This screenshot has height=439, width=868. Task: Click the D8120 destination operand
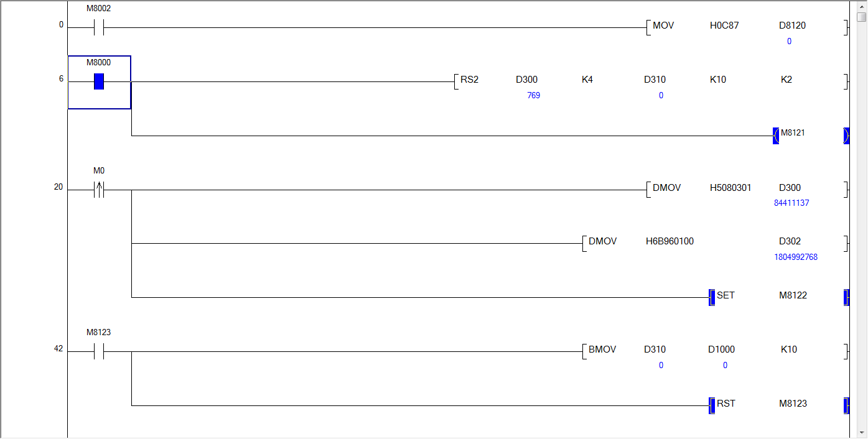pos(793,25)
